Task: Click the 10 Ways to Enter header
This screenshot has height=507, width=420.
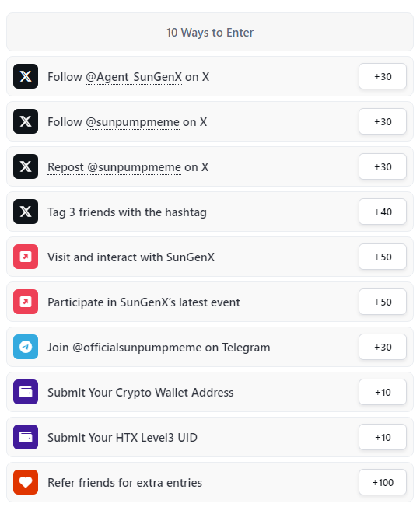Action: tap(210, 32)
